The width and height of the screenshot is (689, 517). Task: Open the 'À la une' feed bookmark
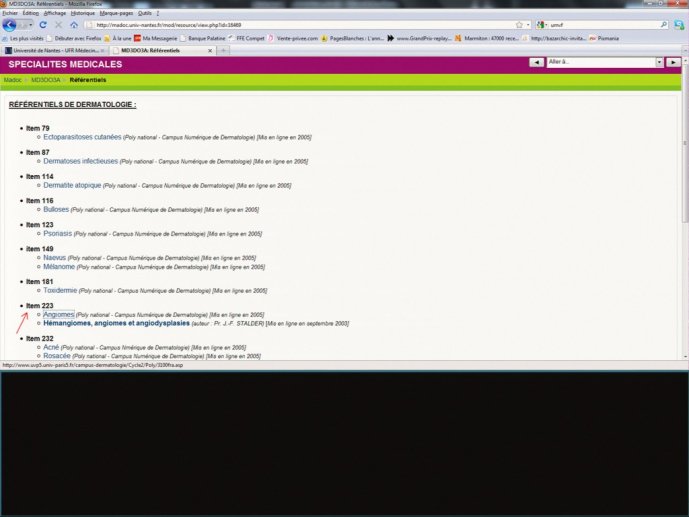[x=118, y=39]
